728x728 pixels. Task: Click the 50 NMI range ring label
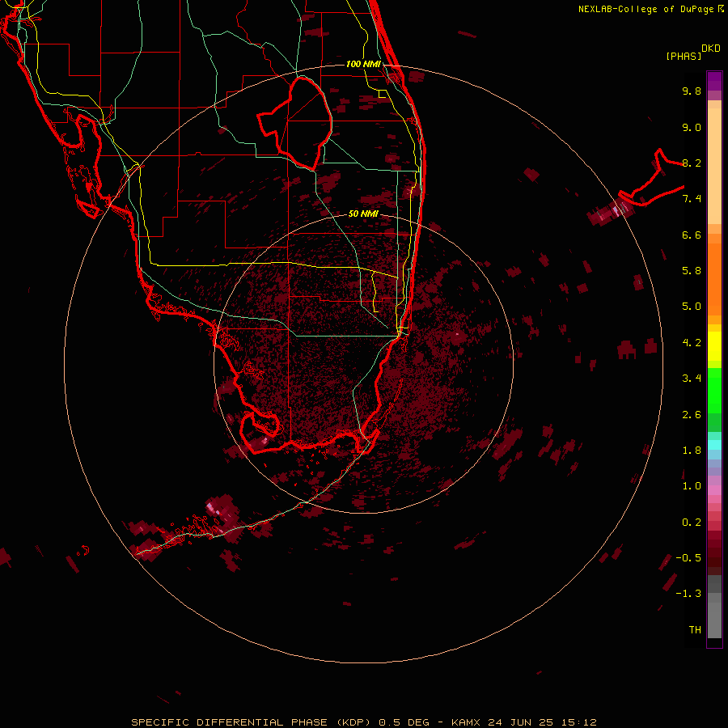(363, 214)
